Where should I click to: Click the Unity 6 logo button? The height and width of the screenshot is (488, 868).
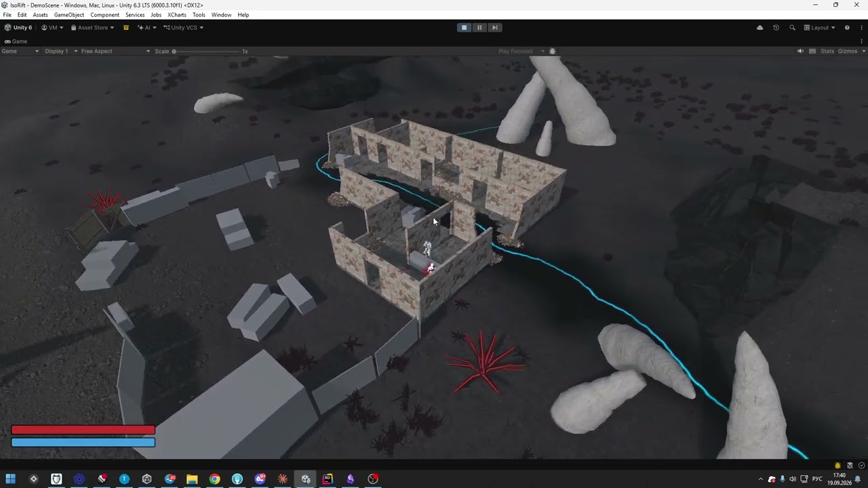pyautogui.click(x=18, y=28)
